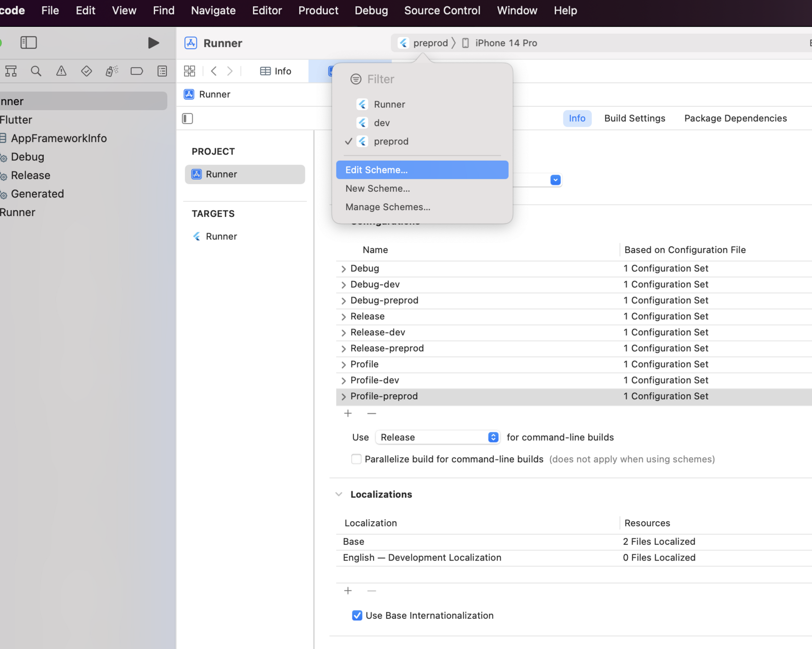The height and width of the screenshot is (649, 812).
Task: Open the breakpoint navigator icon
Action: [137, 71]
